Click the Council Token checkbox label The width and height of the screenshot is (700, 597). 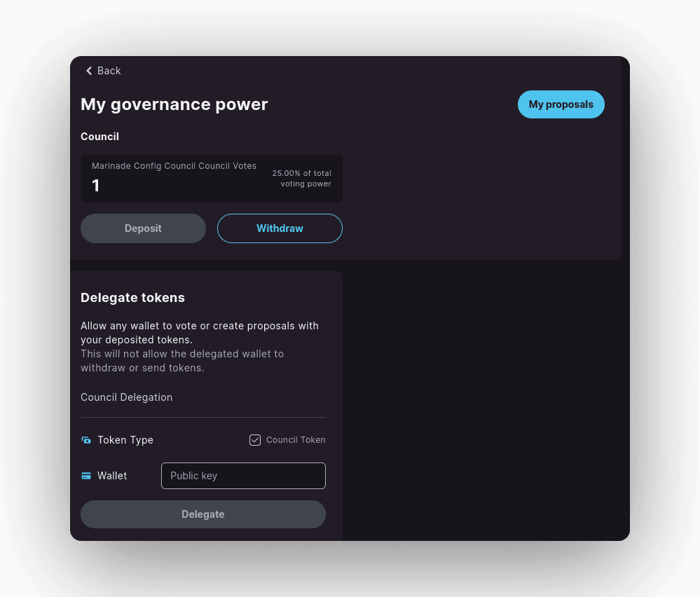[296, 440]
